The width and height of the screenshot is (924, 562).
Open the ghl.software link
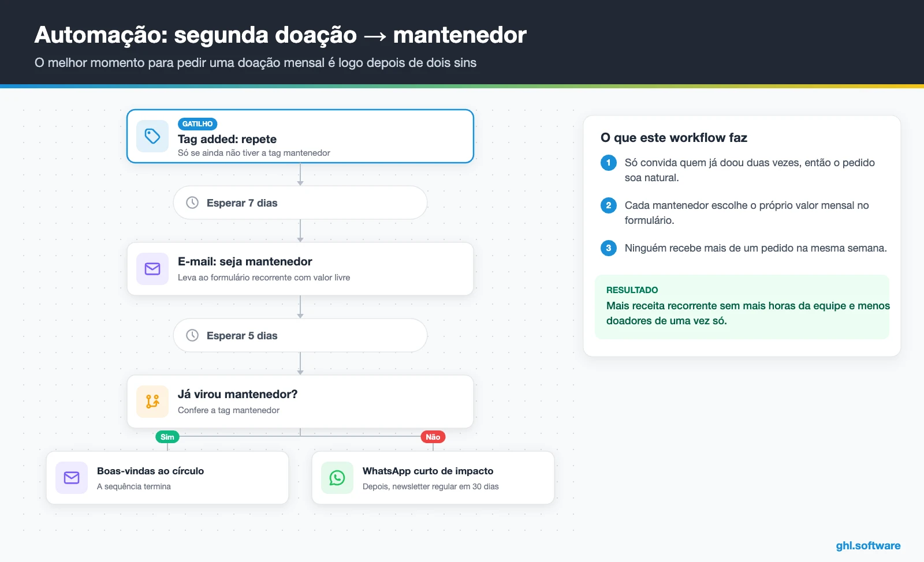point(868,545)
